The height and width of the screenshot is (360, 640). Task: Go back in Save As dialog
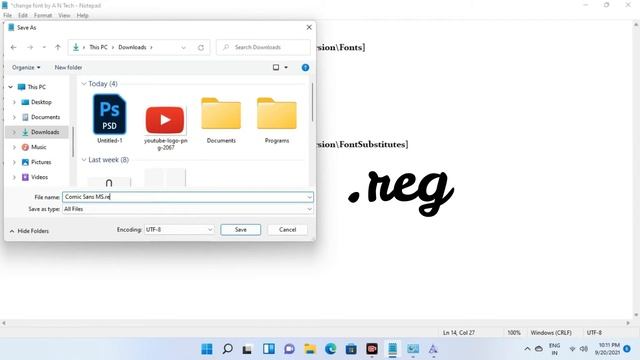tap(13, 47)
